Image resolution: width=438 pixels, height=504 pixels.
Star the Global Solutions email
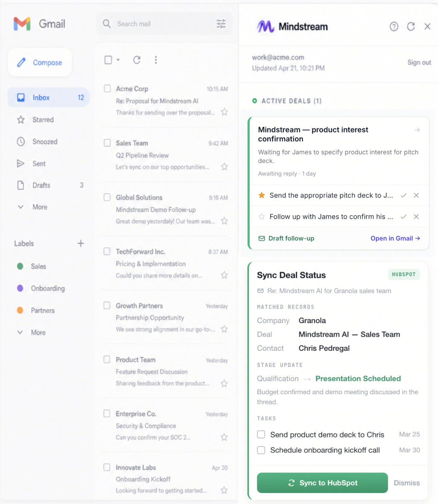point(224,221)
